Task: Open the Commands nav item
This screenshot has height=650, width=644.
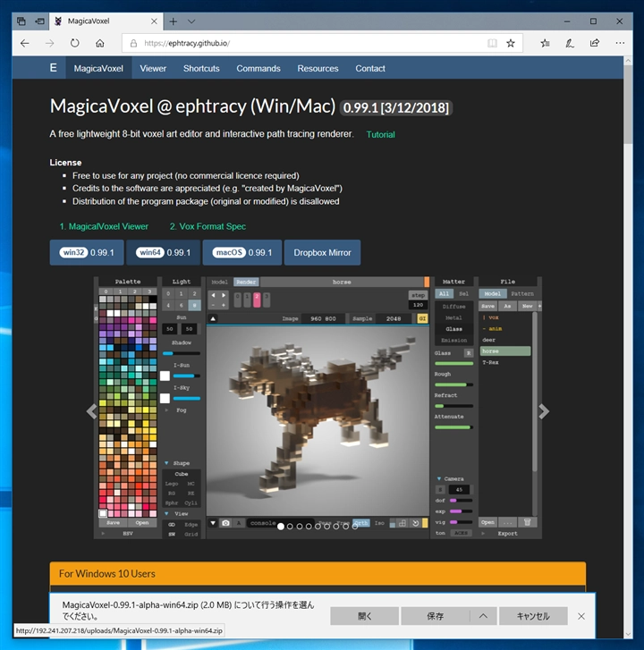Action: click(x=258, y=69)
